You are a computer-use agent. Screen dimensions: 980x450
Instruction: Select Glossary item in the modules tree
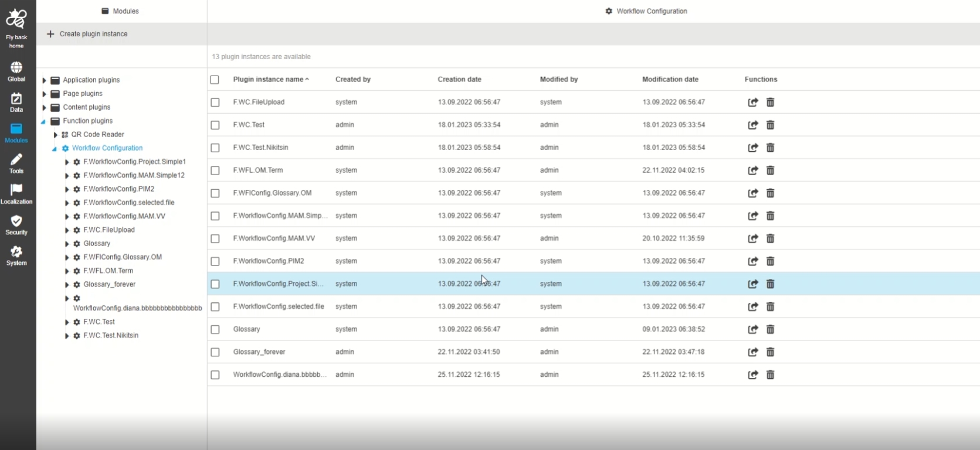coord(97,244)
